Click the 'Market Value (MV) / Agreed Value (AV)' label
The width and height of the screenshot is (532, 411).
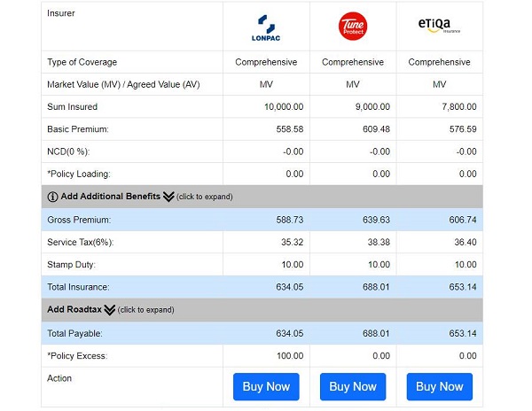pos(121,84)
